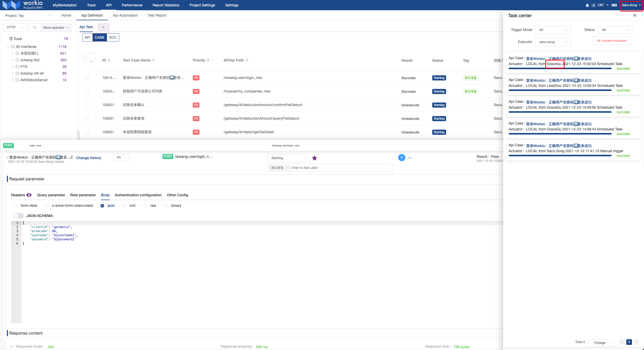This screenshot has width=644, height=350.
Task: Switch to the Api Automation tab
Action: coord(125,15)
